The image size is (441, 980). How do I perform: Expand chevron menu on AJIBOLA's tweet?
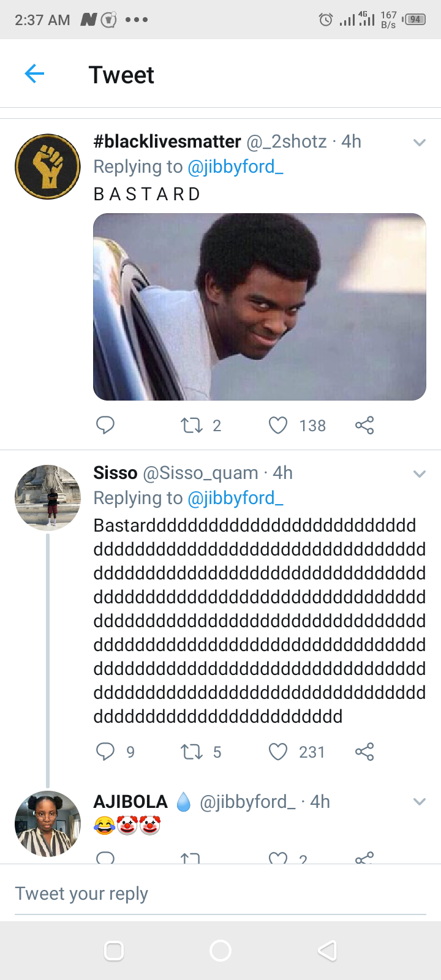coord(420,802)
